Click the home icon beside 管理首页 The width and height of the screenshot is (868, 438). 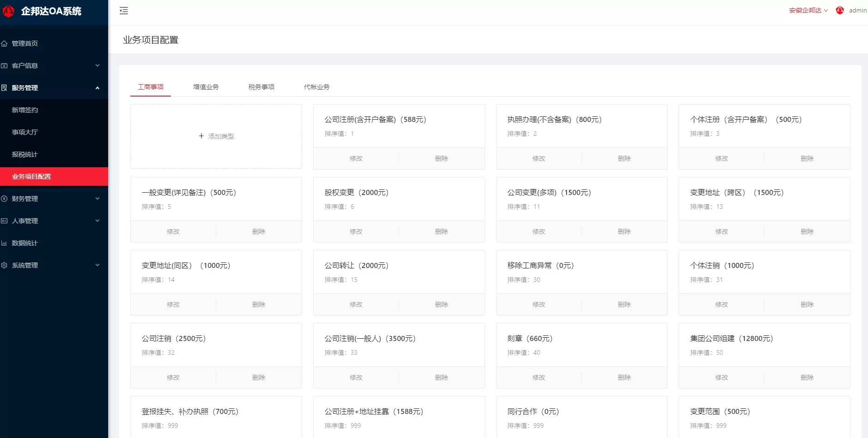point(4,43)
